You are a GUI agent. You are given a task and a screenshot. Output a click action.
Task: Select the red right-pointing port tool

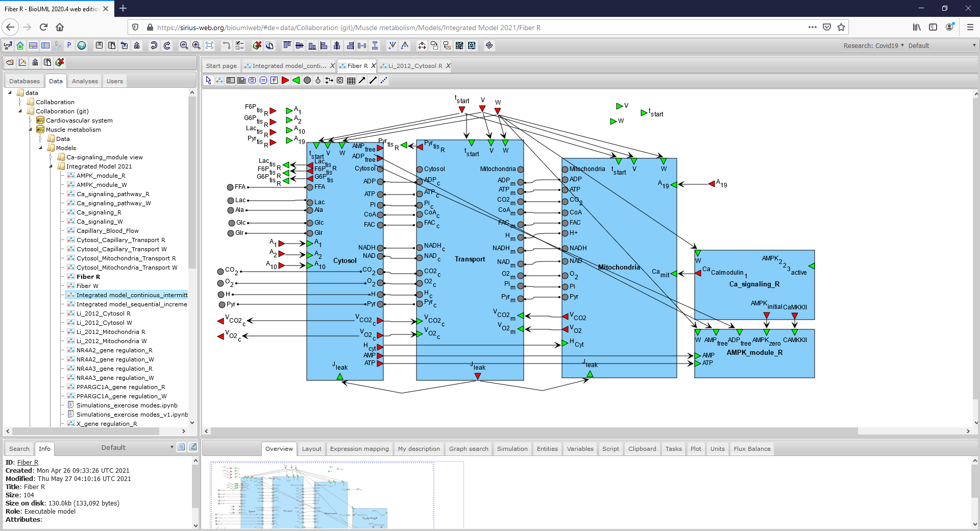click(x=285, y=80)
